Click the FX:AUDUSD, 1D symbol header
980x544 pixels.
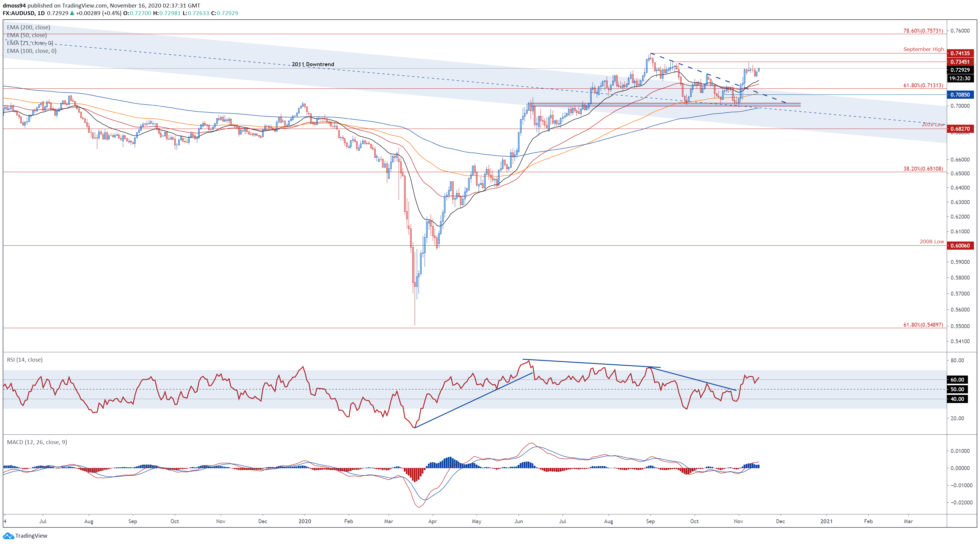point(24,13)
